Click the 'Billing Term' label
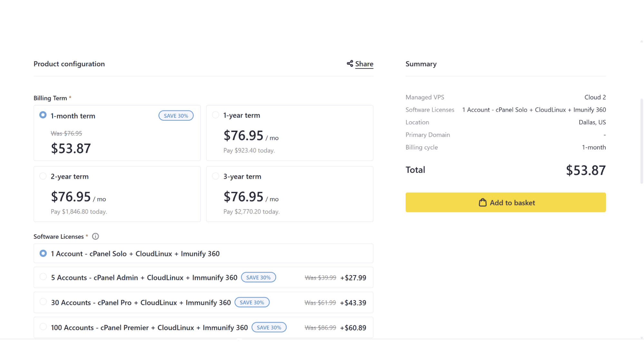Image resolution: width=644 pixels, height=362 pixels. click(50, 98)
